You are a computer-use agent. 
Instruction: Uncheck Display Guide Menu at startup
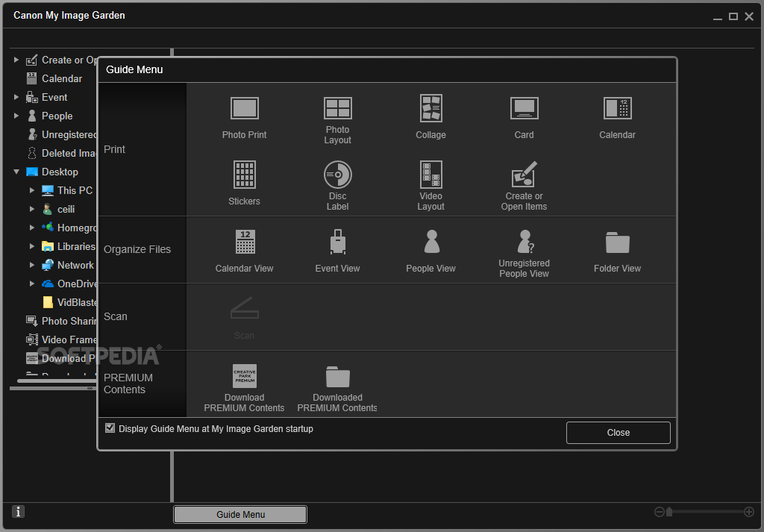click(110, 428)
